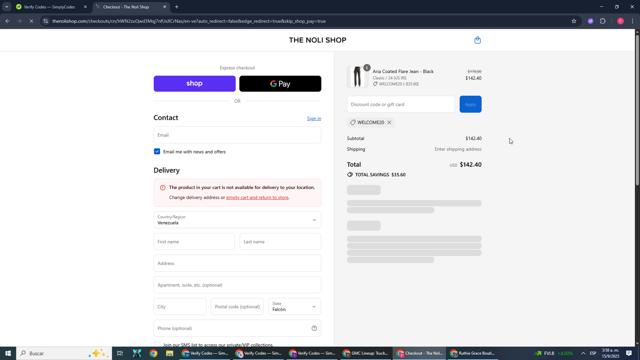This screenshot has width=640, height=360.
Task: Switch to the DMC Lineup taskbar window
Action: pyautogui.click(x=365, y=353)
